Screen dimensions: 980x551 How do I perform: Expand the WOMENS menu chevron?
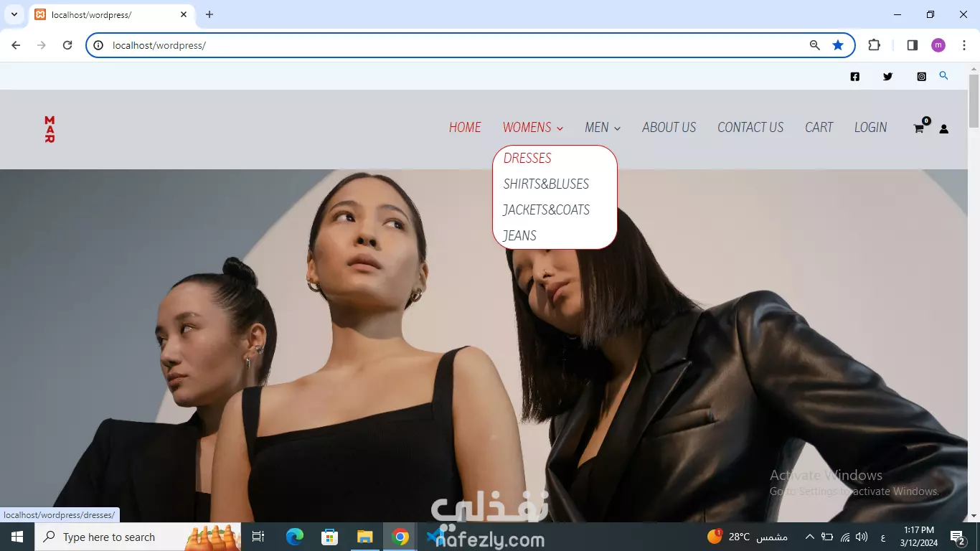(x=560, y=128)
